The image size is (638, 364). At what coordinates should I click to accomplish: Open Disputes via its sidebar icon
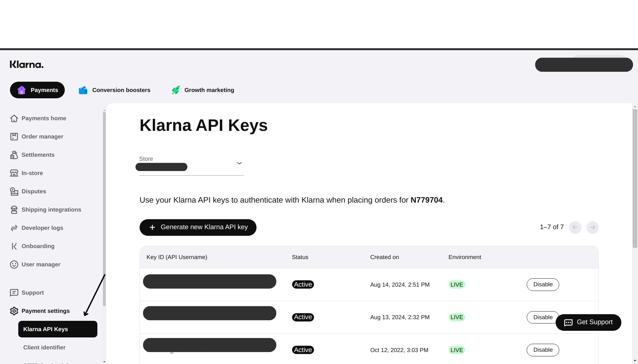click(14, 191)
